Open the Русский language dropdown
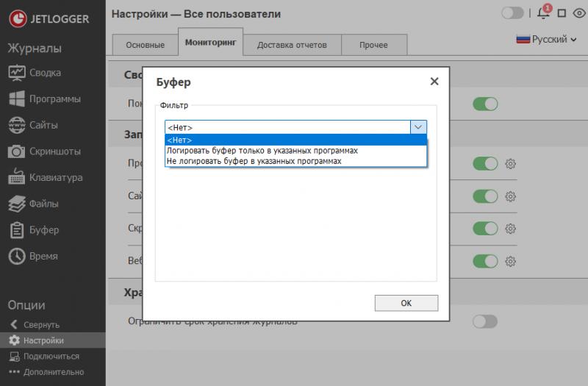588x386 pixels. click(548, 39)
